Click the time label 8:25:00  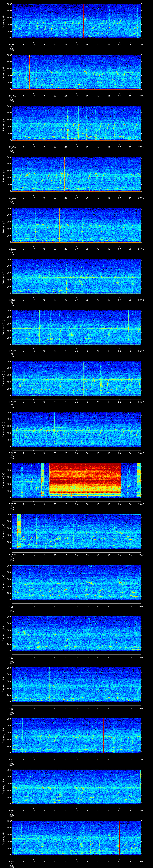(12, 504)
